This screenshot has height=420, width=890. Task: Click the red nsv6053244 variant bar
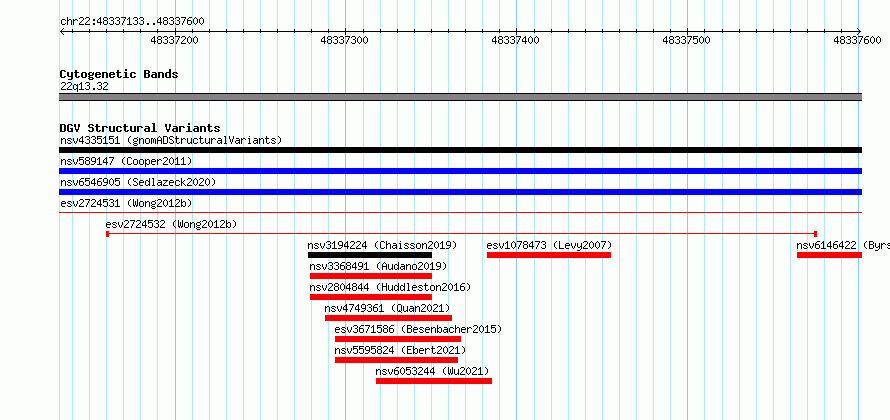[x=434, y=381]
